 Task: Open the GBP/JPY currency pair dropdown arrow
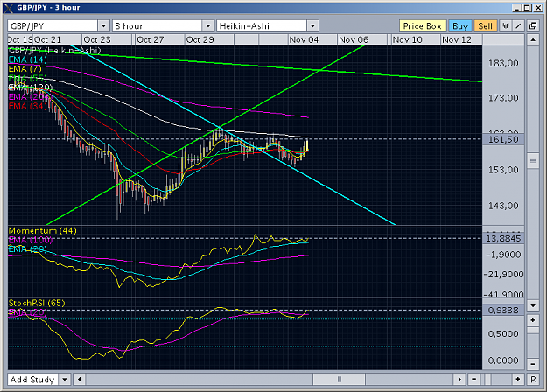[x=103, y=25]
